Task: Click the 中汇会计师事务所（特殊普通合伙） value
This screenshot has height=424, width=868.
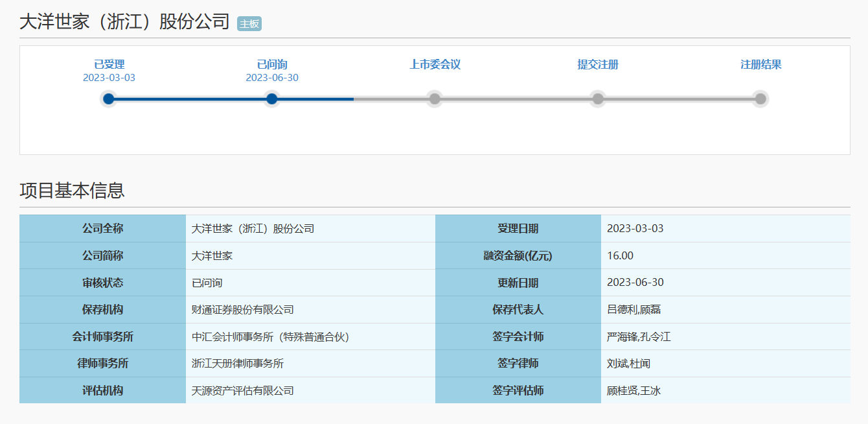Action: (271, 337)
